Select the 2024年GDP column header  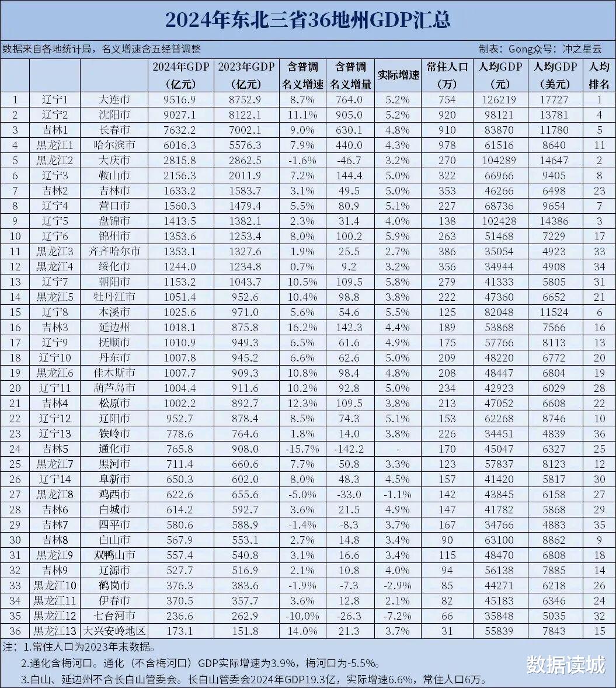180,75
